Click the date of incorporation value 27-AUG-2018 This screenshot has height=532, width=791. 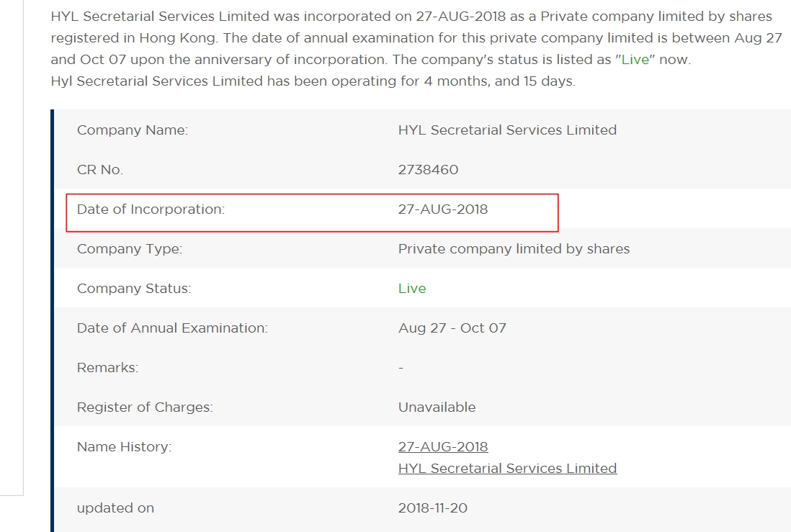[442, 209]
